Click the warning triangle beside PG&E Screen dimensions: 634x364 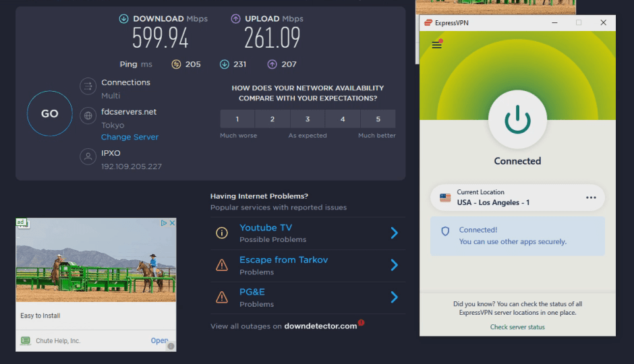[x=222, y=297]
